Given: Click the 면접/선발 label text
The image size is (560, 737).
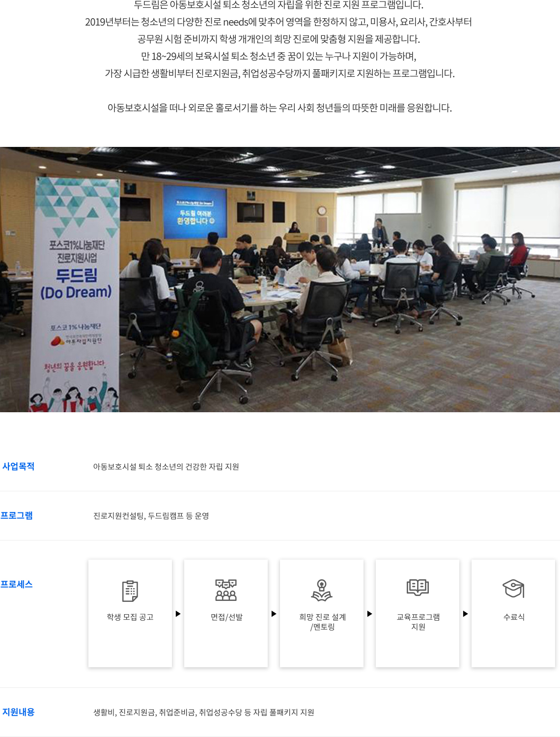Looking at the screenshot, I should 226,617.
